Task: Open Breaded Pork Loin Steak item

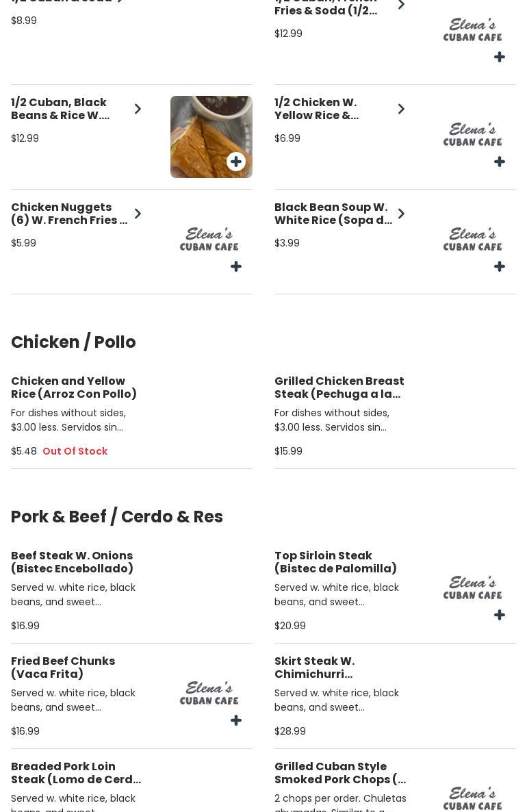Action: click(x=76, y=773)
